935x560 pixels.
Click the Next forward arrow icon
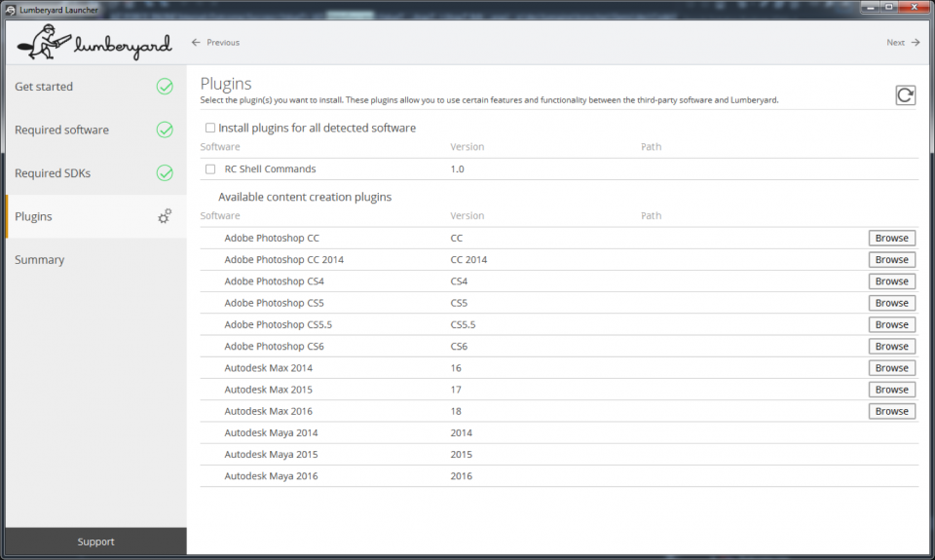pyautogui.click(x=916, y=42)
